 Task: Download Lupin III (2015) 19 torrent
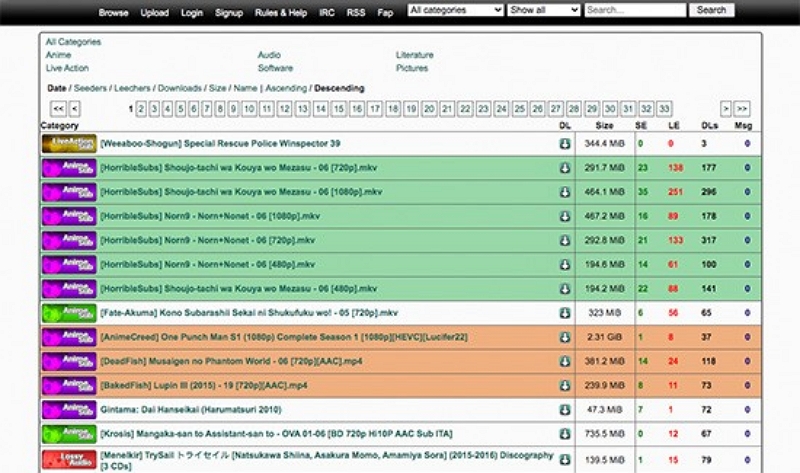[x=564, y=385]
